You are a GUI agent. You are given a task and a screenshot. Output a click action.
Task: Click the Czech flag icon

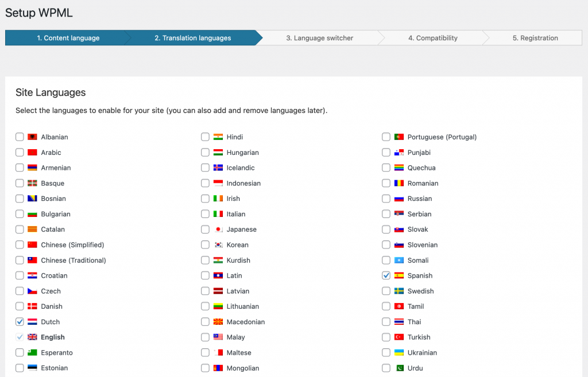point(32,291)
